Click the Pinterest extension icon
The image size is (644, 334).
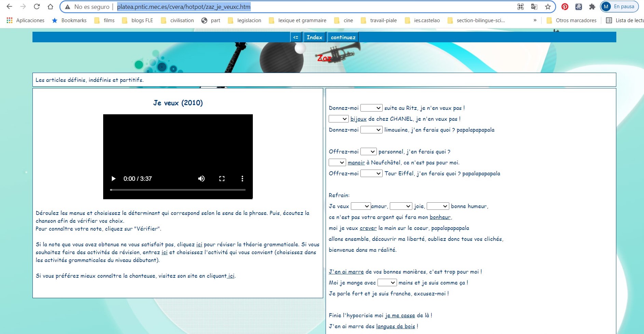565,7
